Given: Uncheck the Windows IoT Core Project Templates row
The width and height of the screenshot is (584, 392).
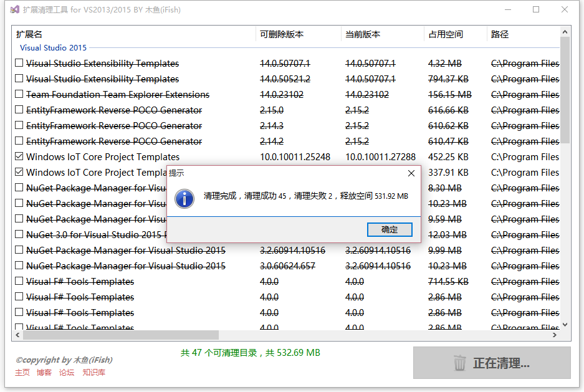Looking at the screenshot, I should click(x=19, y=156).
